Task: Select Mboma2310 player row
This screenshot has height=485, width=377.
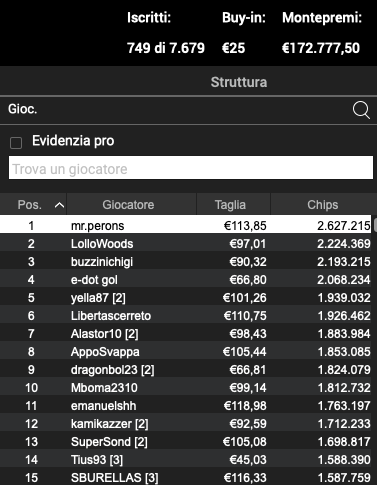Action: click(185, 387)
